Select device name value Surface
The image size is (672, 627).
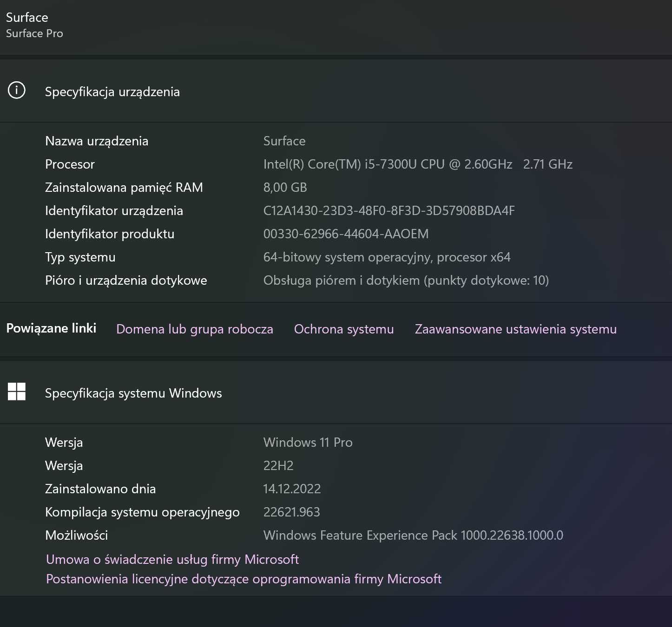284,141
